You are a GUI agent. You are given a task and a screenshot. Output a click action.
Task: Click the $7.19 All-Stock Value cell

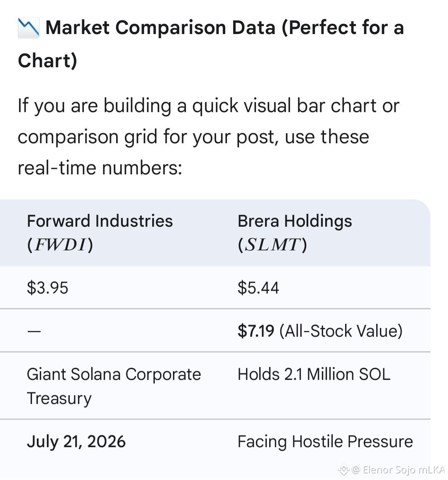[x=320, y=331]
